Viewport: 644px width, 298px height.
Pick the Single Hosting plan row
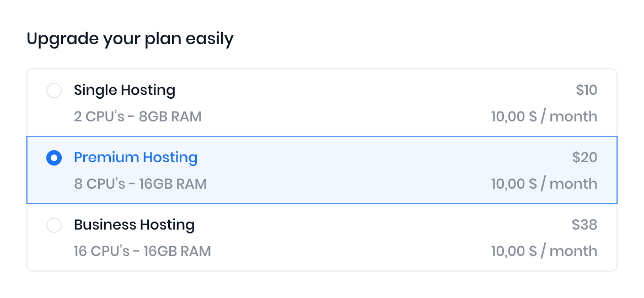point(331,103)
